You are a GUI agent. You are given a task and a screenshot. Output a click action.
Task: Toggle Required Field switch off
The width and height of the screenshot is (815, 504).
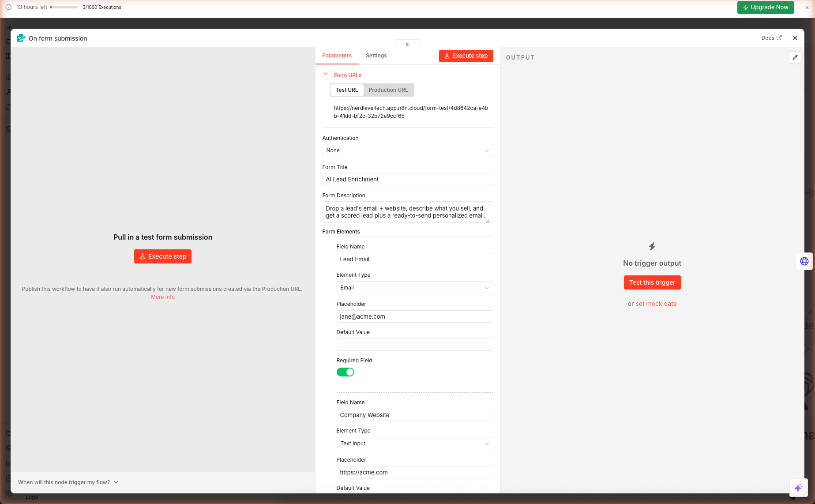point(345,372)
